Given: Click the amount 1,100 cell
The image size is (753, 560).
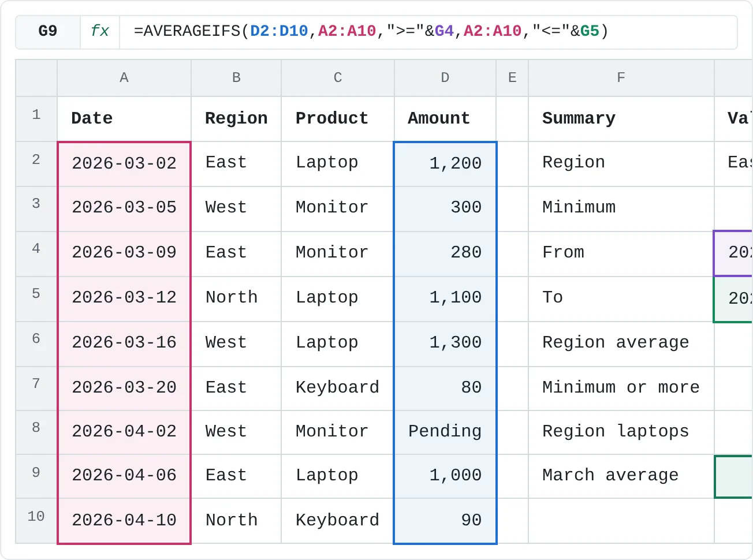Looking at the screenshot, I should [445, 299].
